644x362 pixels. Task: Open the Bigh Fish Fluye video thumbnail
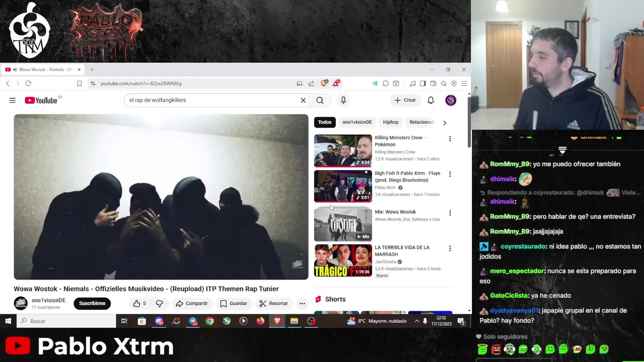click(x=343, y=186)
